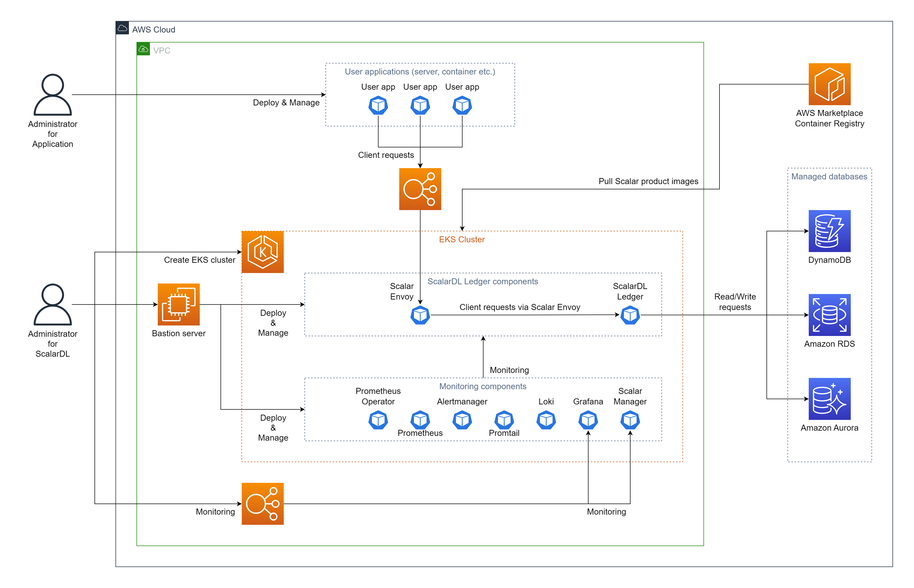Select the DynamoDB database icon
The image size is (914, 588).
point(829,231)
